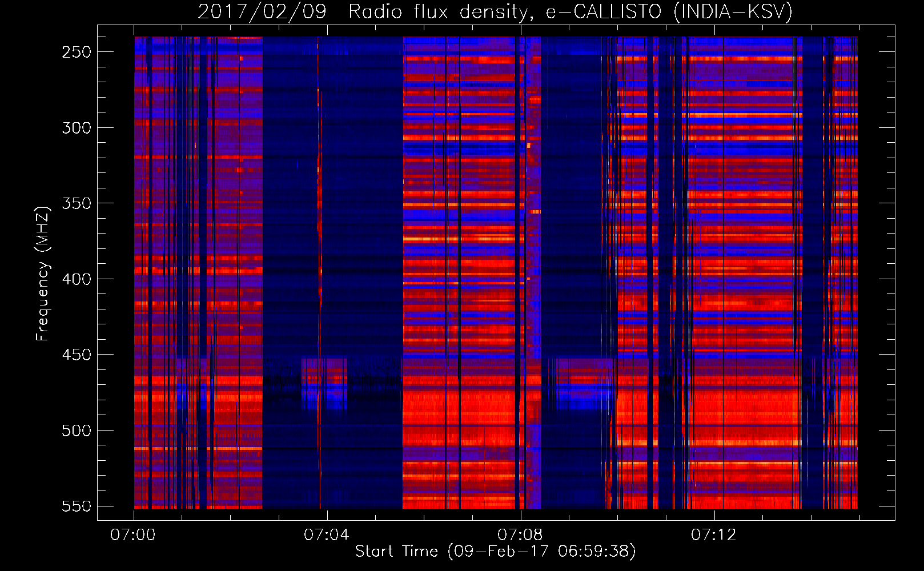This screenshot has width=924, height=571.
Task: Click the plot title "Radio flux density, e-CALLISTO (INDIA-KSV)"
Action: pos(571,11)
